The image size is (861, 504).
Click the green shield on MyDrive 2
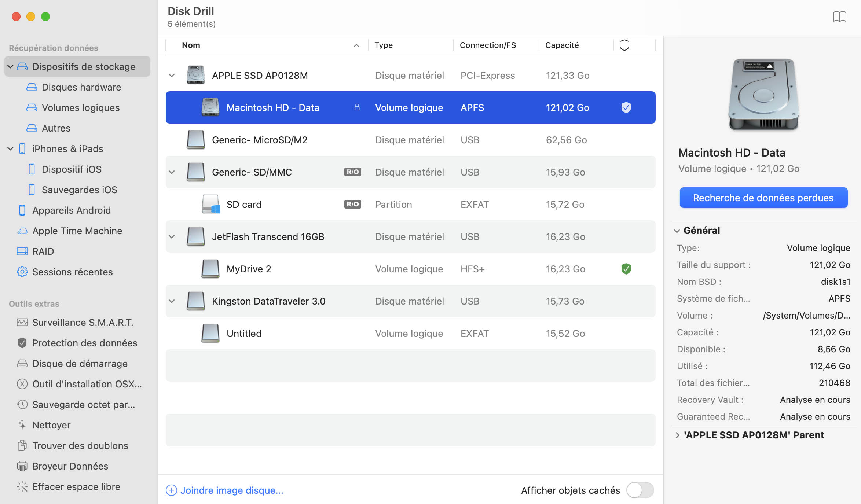tap(626, 269)
